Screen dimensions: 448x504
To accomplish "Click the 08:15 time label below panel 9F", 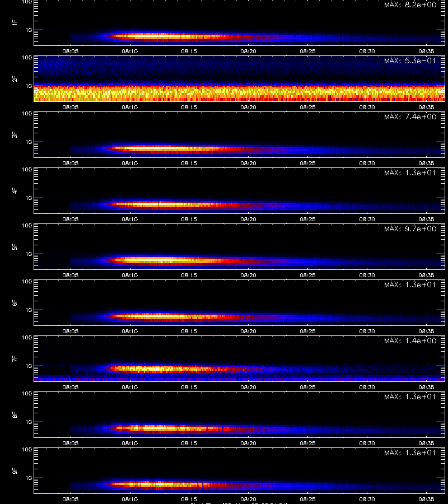I will point(189,499).
